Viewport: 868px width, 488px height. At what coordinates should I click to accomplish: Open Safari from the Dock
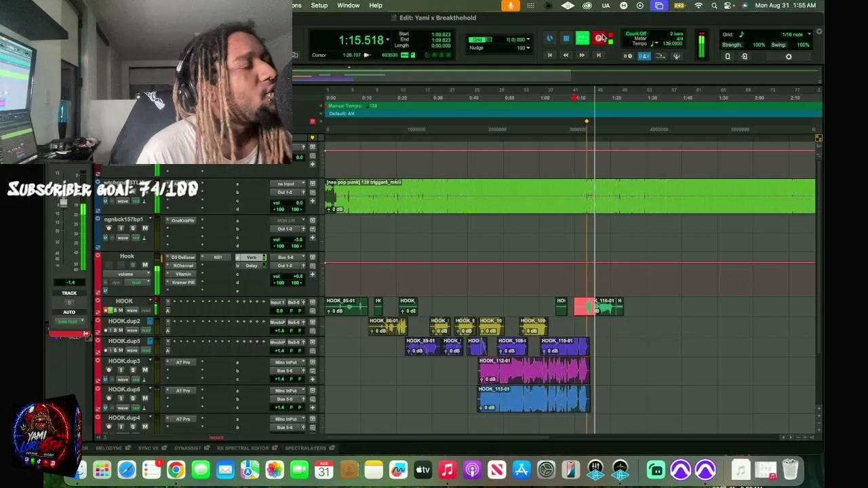pos(127,470)
